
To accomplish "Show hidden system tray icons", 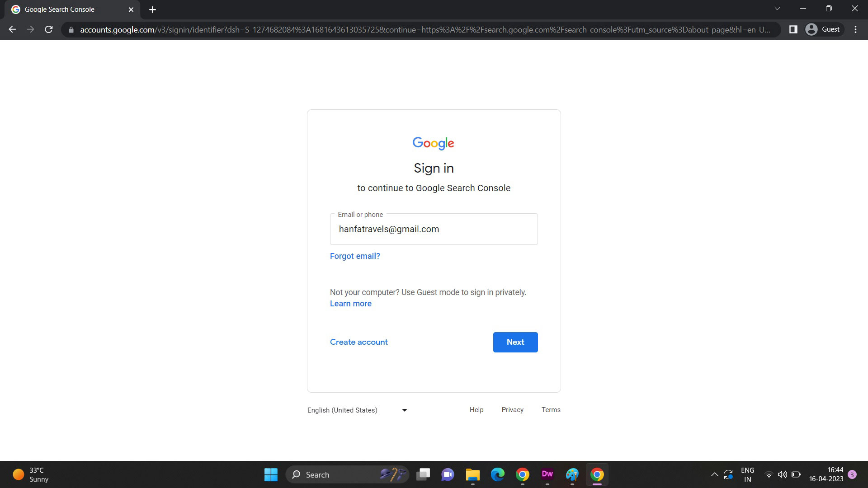I will [714, 474].
